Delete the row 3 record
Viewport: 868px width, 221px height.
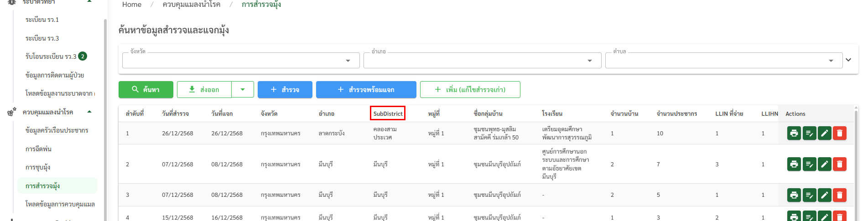point(839,195)
